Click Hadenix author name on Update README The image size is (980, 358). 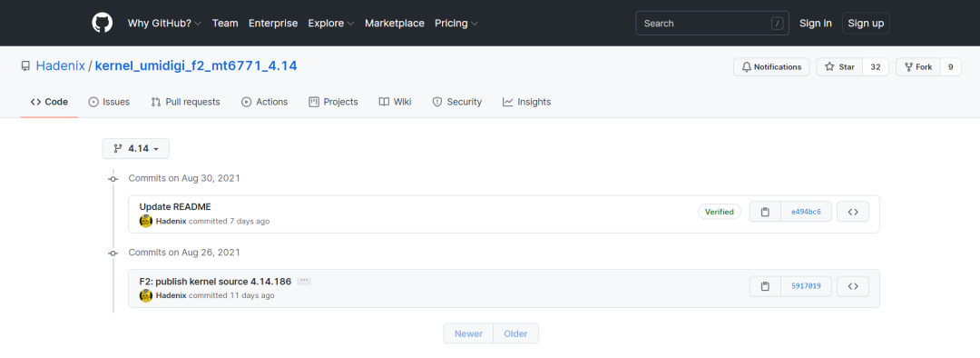[x=171, y=221]
